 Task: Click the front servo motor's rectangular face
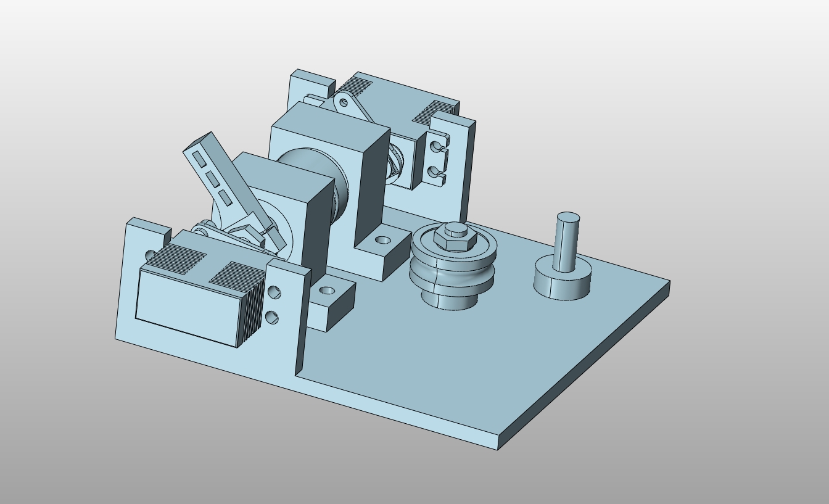tap(186, 307)
